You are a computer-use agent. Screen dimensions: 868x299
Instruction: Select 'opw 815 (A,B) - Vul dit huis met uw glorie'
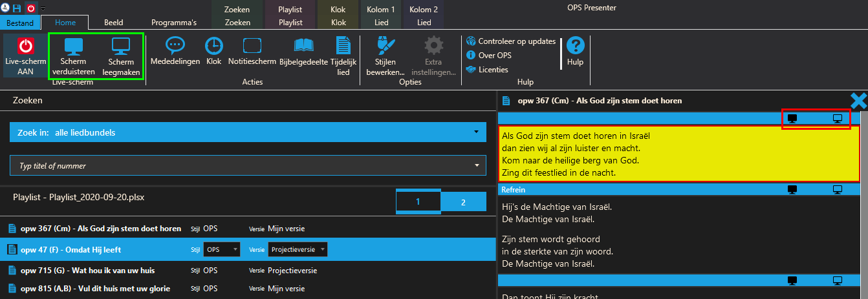(97, 289)
